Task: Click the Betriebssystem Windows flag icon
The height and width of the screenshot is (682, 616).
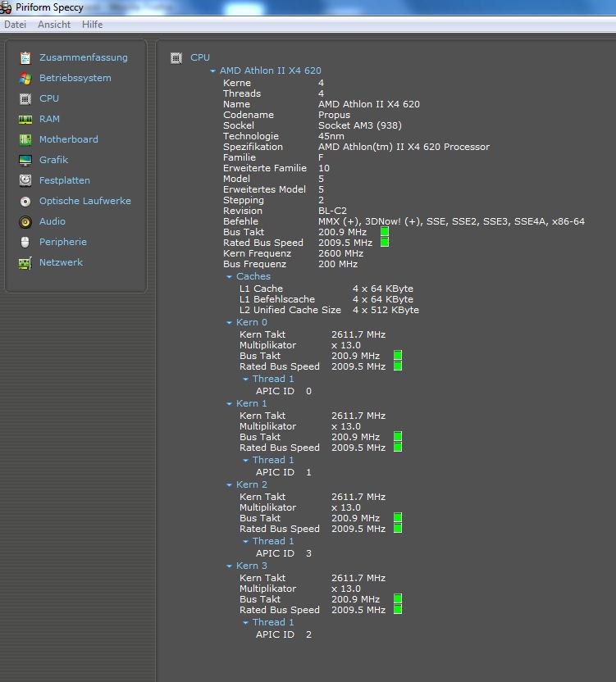Action: (x=25, y=79)
